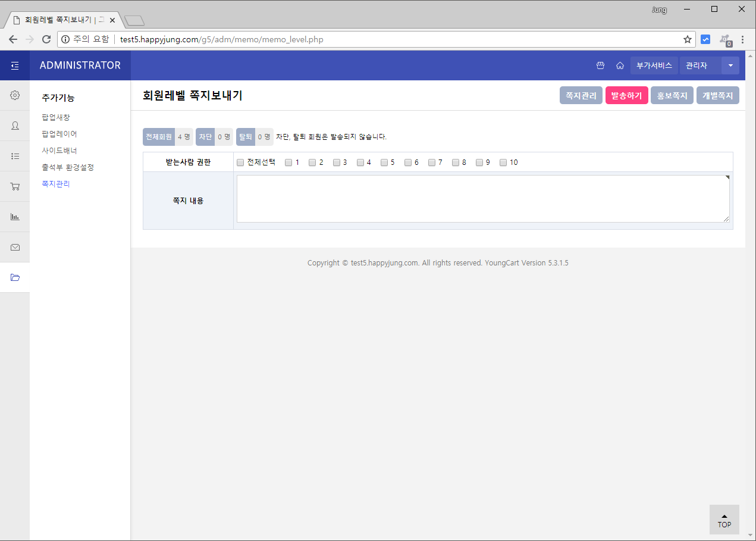Select the folder icon for extra features
The image size is (756, 541).
14,277
